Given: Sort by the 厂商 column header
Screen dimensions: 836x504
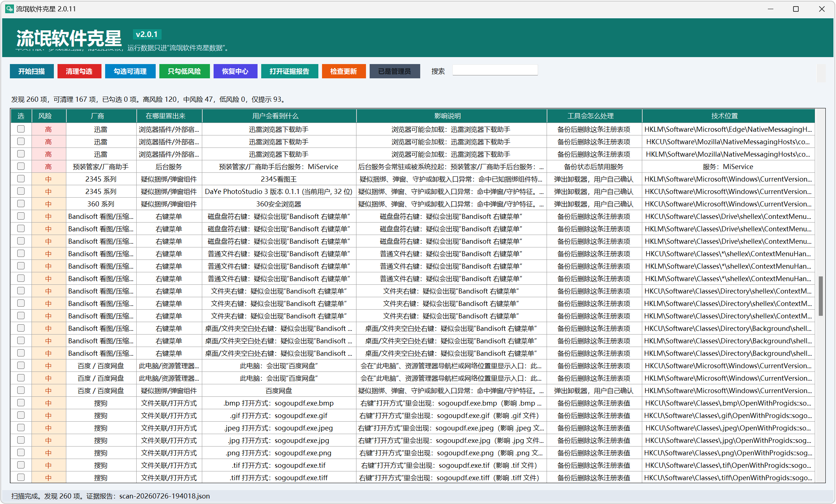Looking at the screenshot, I should (x=101, y=116).
